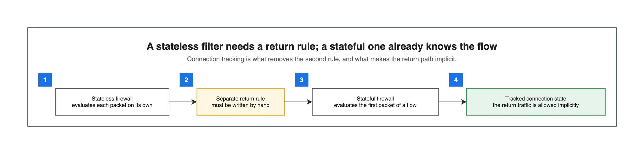Click the diagram title about stateless filter
The height and width of the screenshot is (154, 644).
(322, 47)
